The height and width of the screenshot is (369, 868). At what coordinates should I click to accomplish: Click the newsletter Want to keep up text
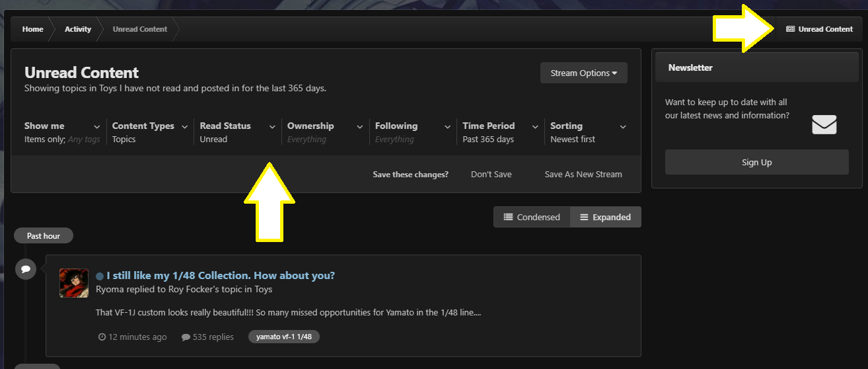point(727,108)
